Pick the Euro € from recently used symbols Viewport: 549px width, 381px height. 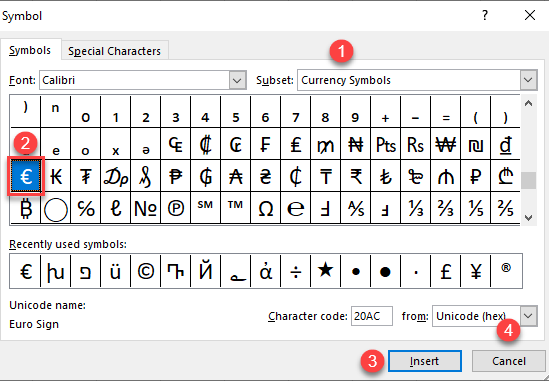coord(25,271)
